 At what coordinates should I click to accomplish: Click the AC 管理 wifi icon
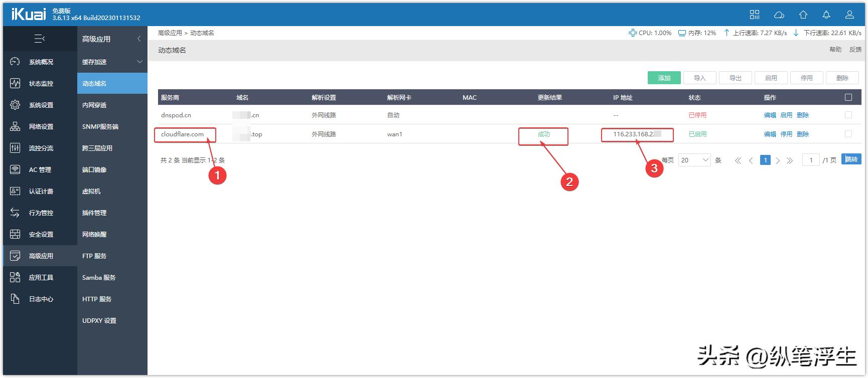click(15, 169)
